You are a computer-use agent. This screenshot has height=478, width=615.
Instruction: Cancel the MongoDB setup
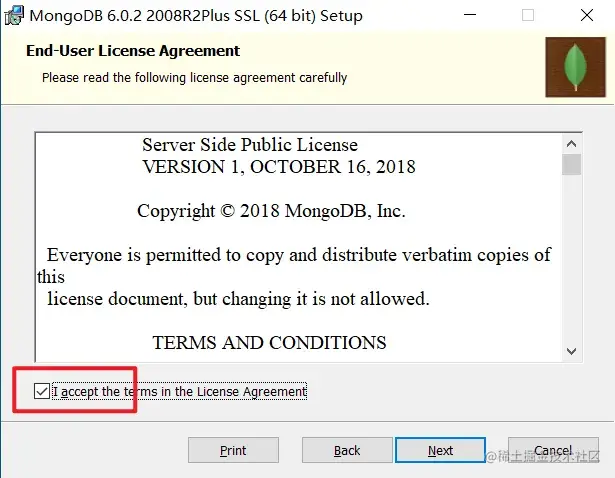(553, 450)
